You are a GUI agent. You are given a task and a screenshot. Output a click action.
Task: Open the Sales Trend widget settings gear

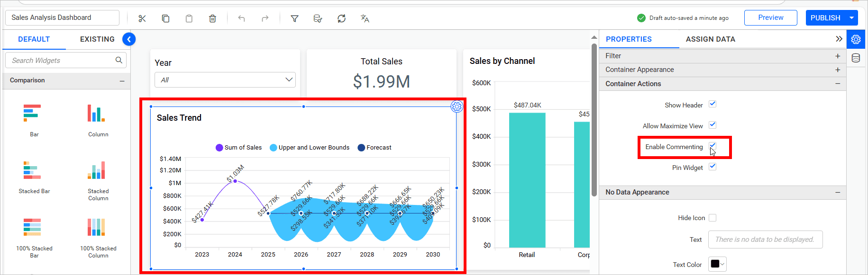(457, 106)
